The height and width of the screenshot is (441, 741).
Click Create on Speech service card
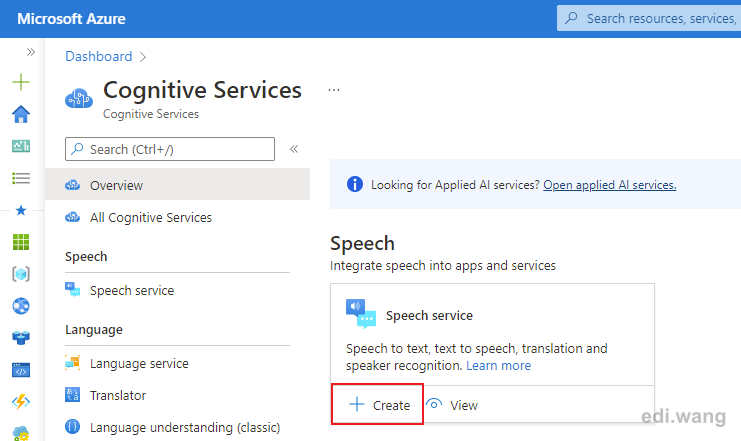[x=379, y=405]
